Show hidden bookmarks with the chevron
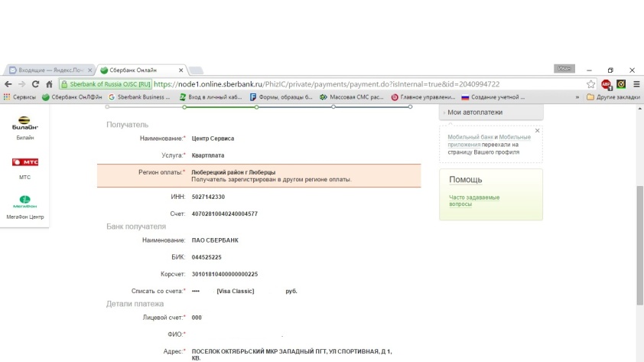 click(x=577, y=97)
